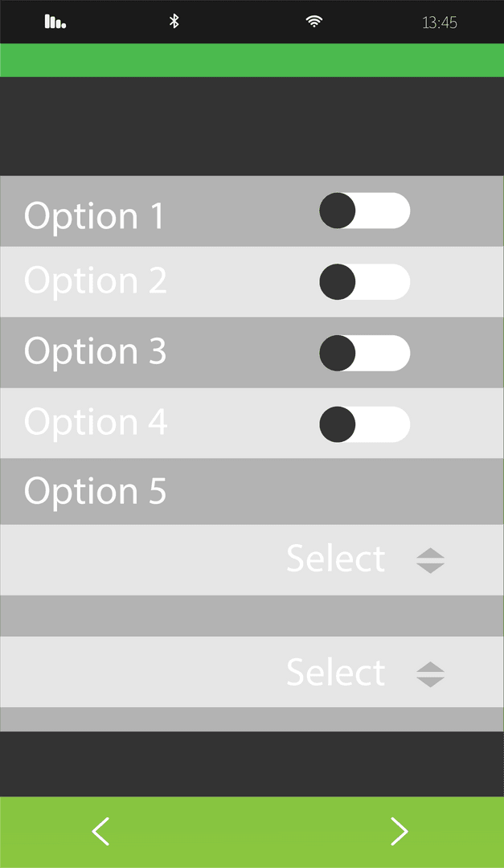Enable the Option 2 switch
This screenshot has height=868, width=504.
coord(364,281)
